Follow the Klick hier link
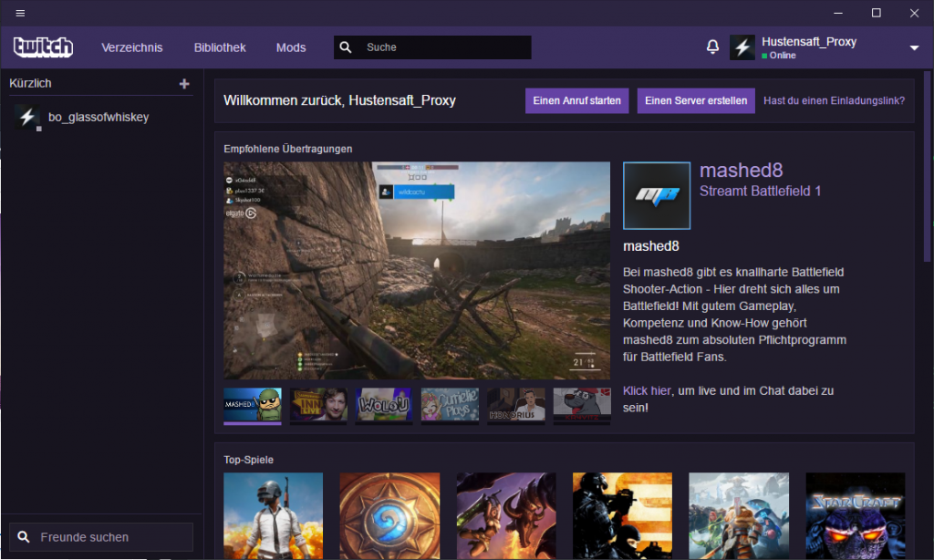934x560 pixels. coord(647,390)
